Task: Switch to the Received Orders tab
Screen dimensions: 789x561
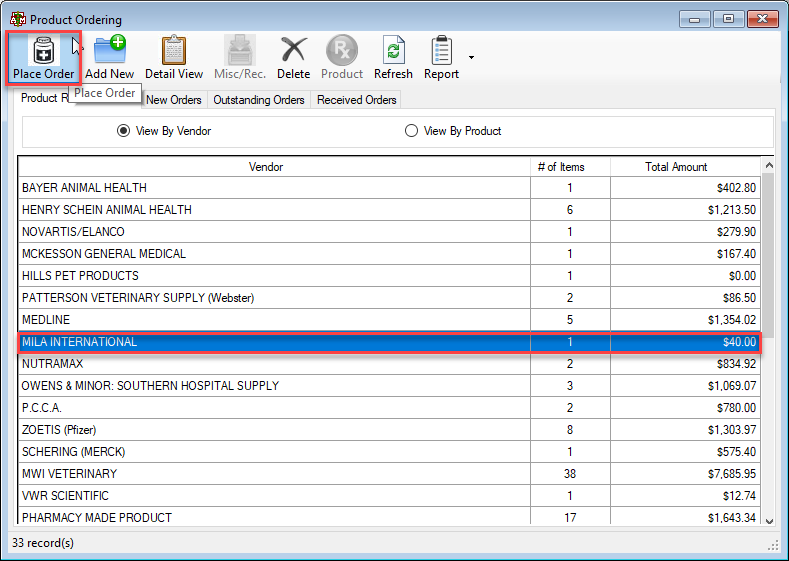Action: point(356,100)
